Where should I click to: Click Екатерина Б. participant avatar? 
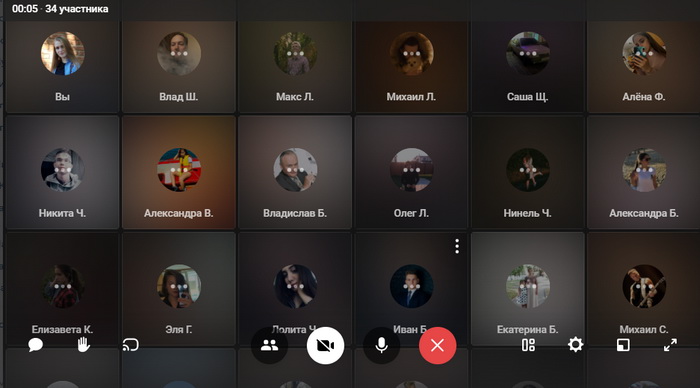[x=528, y=286]
